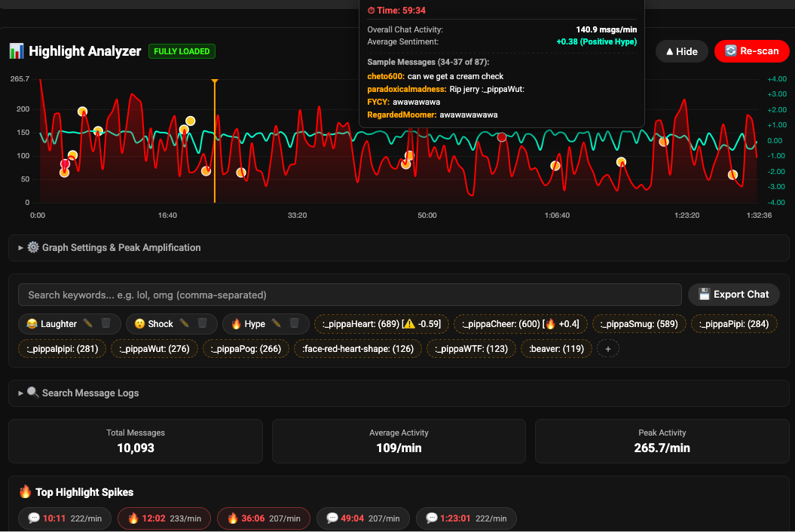Click the Re-scan button
The width and height of the screenshot is (795, 532).
[x=752, y=51]
